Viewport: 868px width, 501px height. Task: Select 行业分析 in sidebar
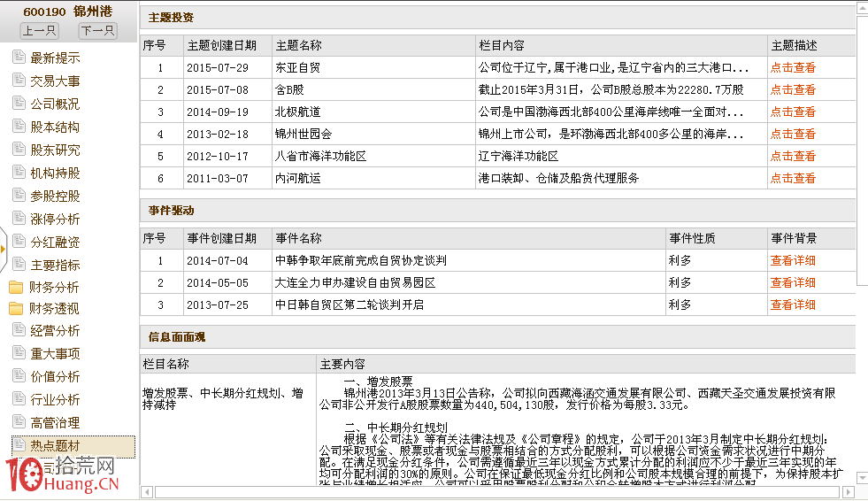point(55,400)
